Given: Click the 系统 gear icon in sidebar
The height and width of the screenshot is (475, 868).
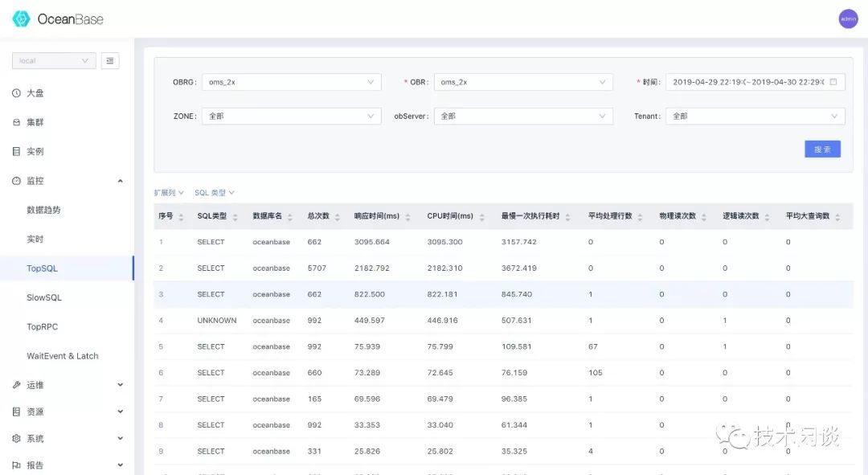Looking at the screenshot, I should [x=17, y=439].
